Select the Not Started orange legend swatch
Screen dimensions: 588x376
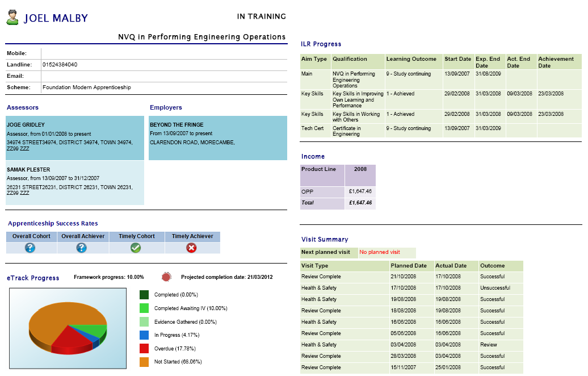(x=144, y=361)
